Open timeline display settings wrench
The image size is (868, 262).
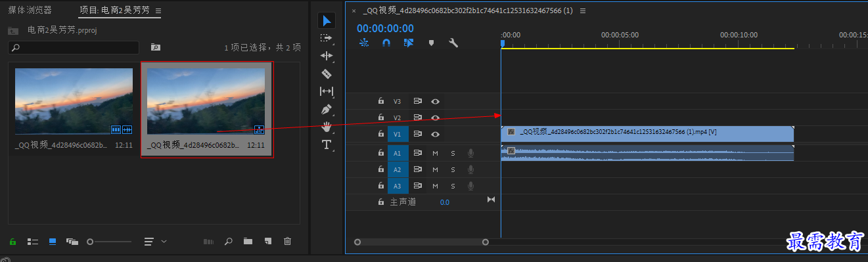453,43
